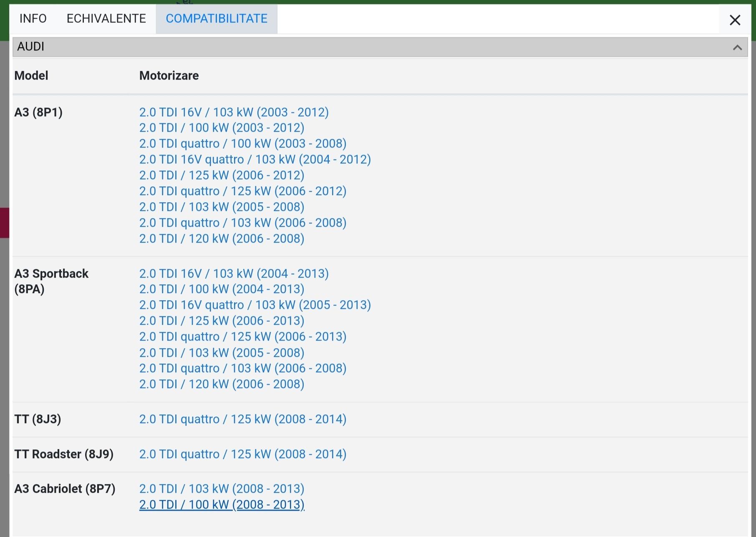Image resolution: width=756 pixels, height=537 pixels.
Task: Click the AUDI section header bar
Action: point(380,47)
